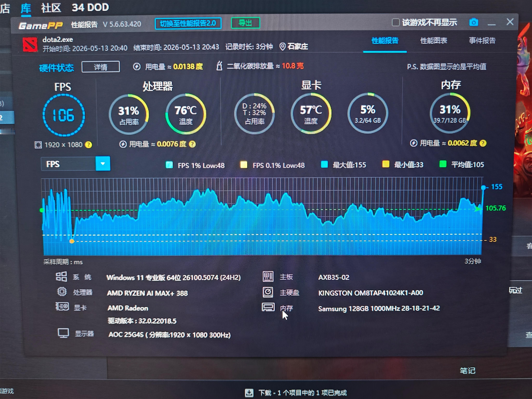532x399 pixels.
Task: Click Samsung 128GB 1000MHz memory text
Action: click(x=379, y=309)
